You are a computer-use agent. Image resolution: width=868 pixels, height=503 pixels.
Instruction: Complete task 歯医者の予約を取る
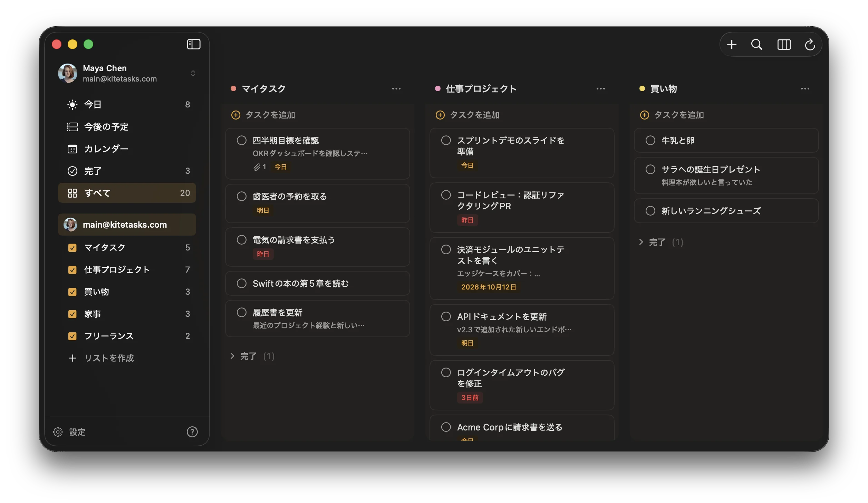(x=242, y=196)
